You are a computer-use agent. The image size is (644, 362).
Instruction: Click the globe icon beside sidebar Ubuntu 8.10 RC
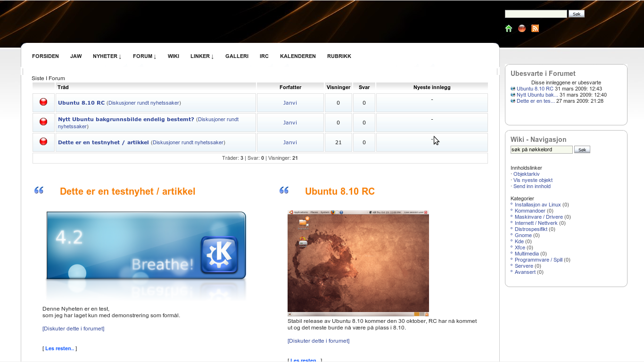(513, 89)
